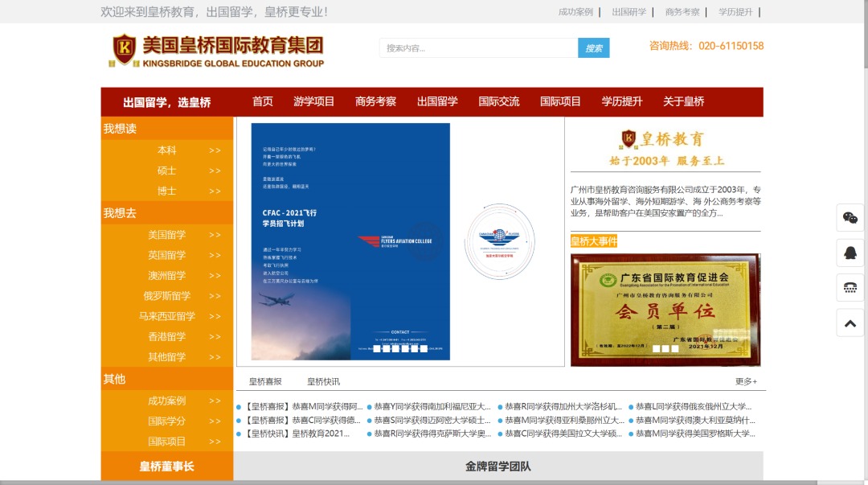Open news 恭喜L同学获得俄亥俄州立大学...
Screen dimensions: 868x485
pos(694,406)
